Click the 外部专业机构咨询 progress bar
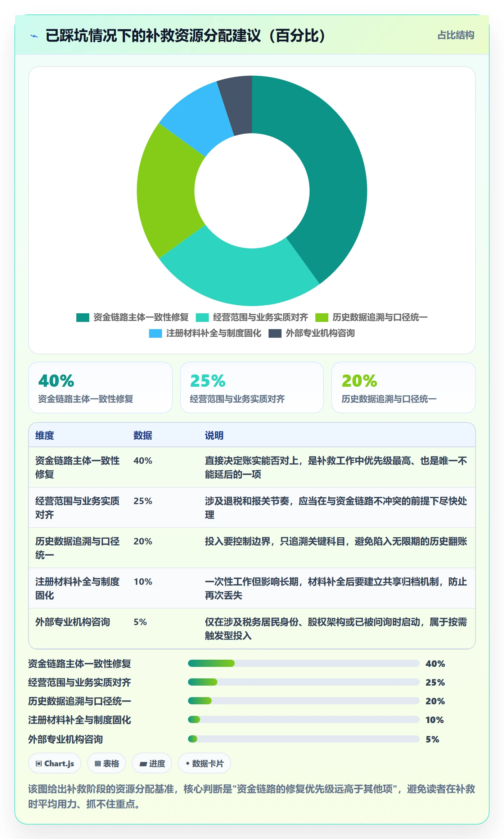Viewport: 504px width, 839px height. [x=303, y=739]
